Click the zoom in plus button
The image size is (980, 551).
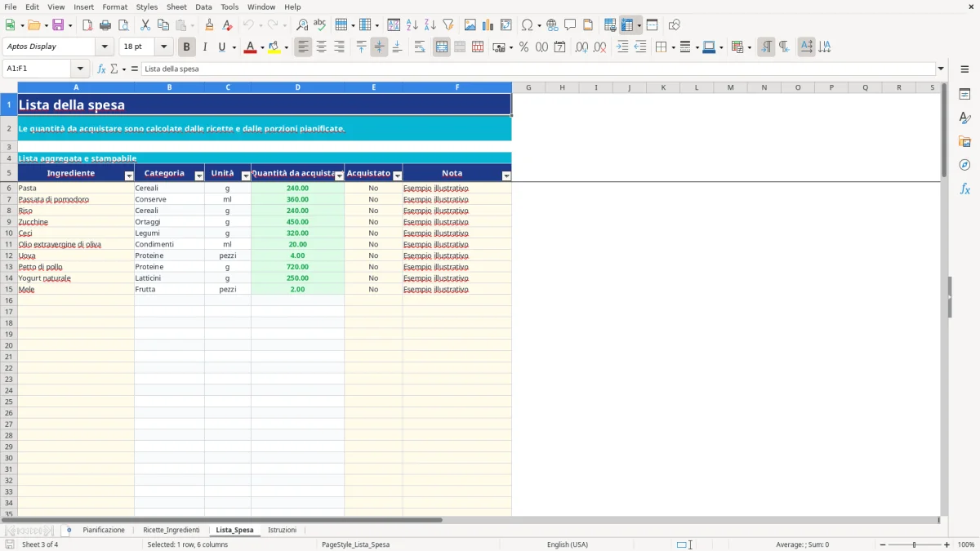click(x=947, y=544)
